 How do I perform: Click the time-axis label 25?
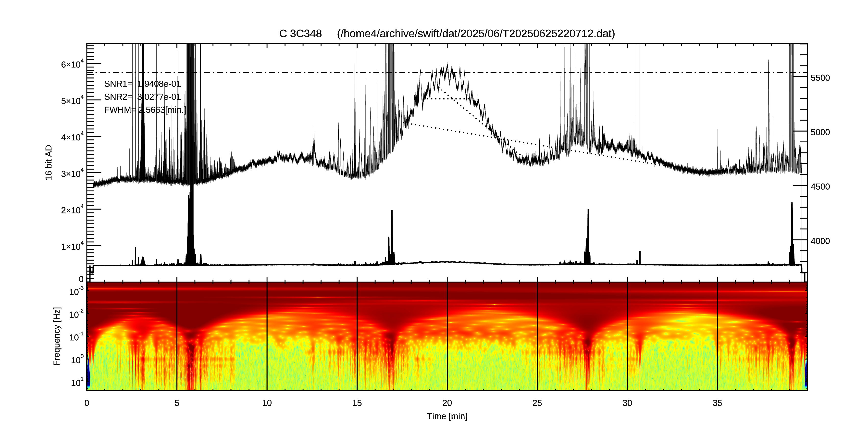537,403
